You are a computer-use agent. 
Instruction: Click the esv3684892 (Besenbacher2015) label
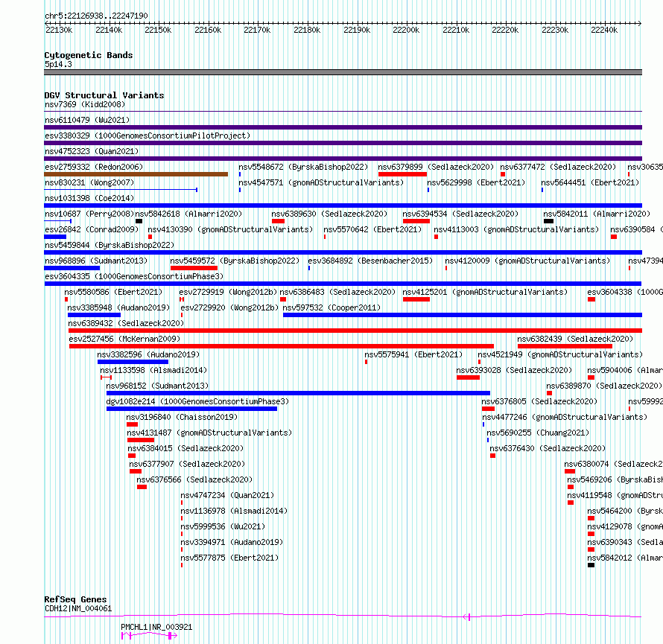tap(370, 261)
